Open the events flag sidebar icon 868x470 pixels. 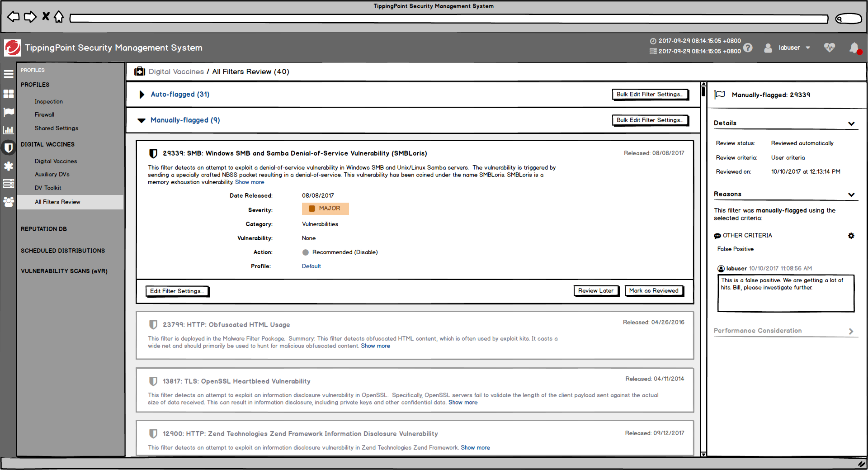9,112
